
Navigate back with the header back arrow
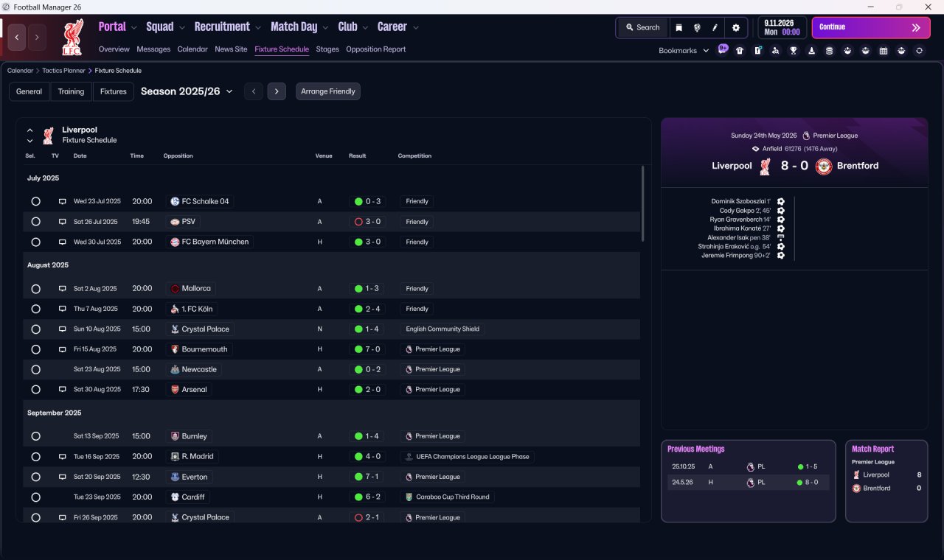point(17,37)
